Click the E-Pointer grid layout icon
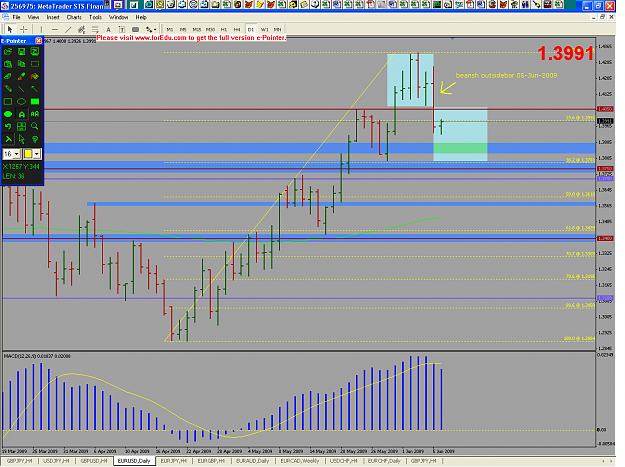Screen dimensions: 625x467 point(22,126)
